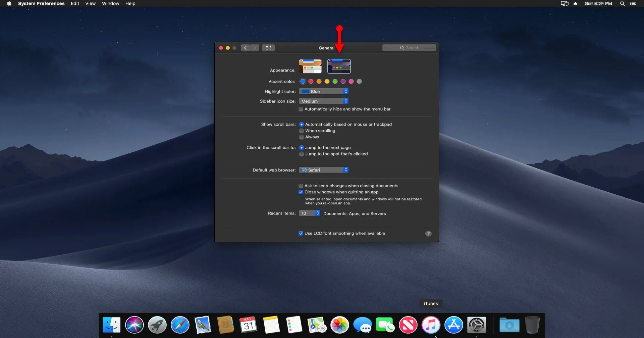Close the General preferences window
Viewport: 644px width, 338px height.
point(221,48)
